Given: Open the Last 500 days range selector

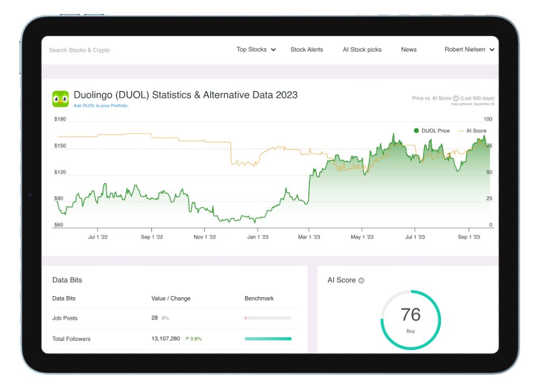Looking at the screenshot, I should coord(478,98).
